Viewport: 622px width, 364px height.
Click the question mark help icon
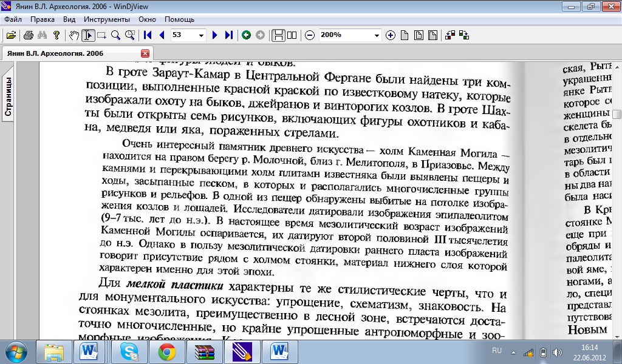coord(56,35)
